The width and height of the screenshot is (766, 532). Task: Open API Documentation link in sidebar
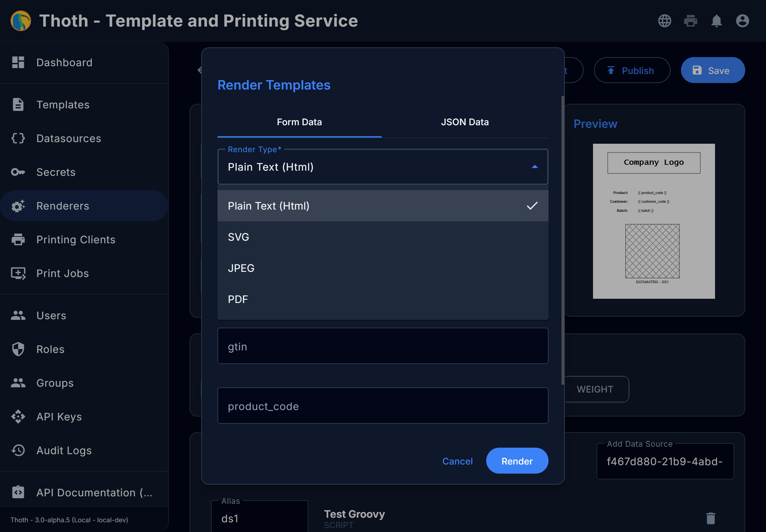click(x=84, y=492)
